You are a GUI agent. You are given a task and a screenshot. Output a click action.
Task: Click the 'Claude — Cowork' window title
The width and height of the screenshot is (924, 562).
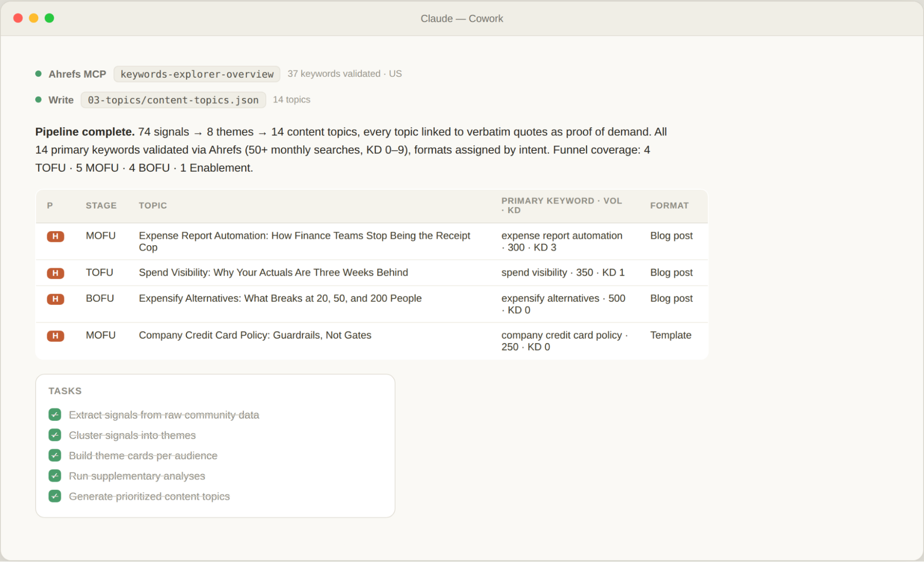[x=462, y=18]
